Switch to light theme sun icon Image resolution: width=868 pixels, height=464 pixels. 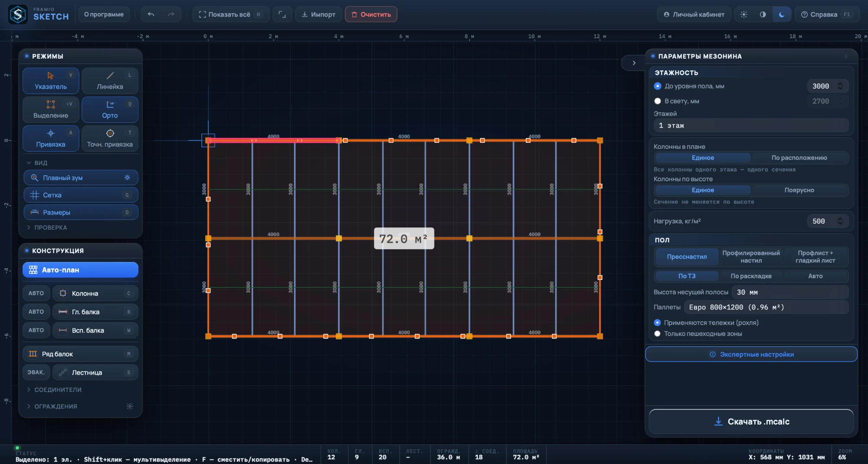pyautogui.click(x=744, y=14)
